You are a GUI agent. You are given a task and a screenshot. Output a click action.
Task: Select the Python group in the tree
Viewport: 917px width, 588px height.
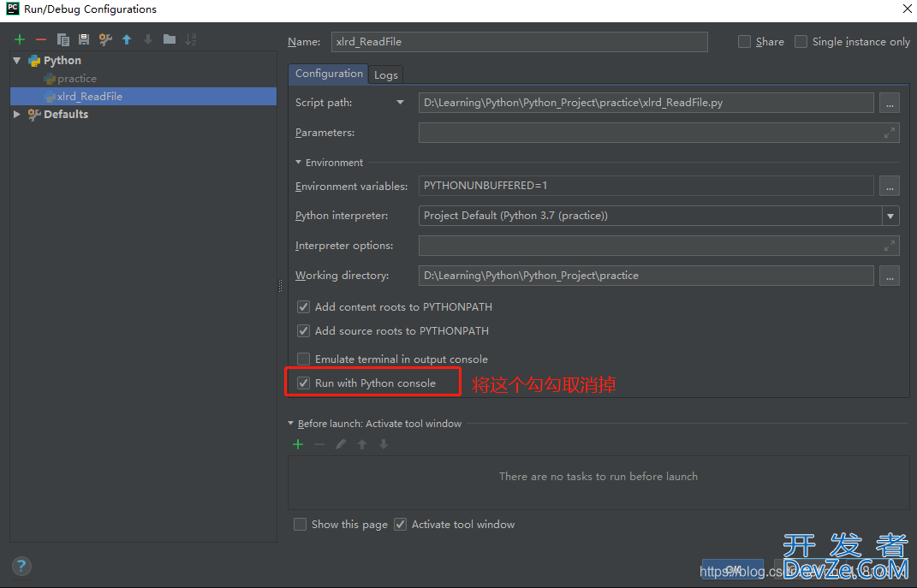[62, 60]
